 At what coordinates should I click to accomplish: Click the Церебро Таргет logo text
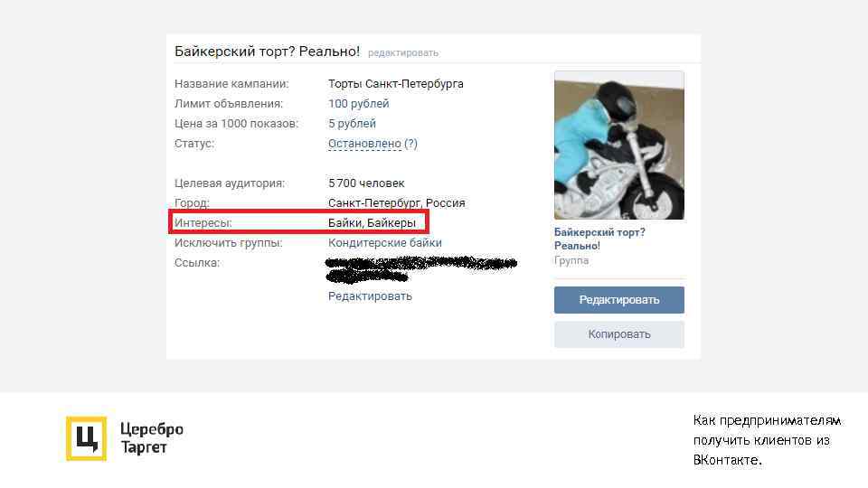coord(152,438)
